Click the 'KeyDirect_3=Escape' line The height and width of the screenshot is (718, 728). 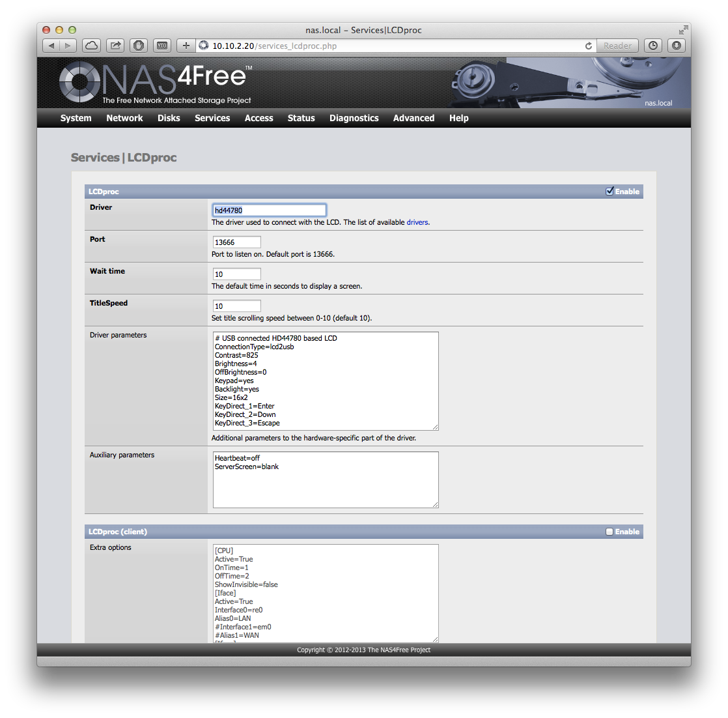click(247, 423)
